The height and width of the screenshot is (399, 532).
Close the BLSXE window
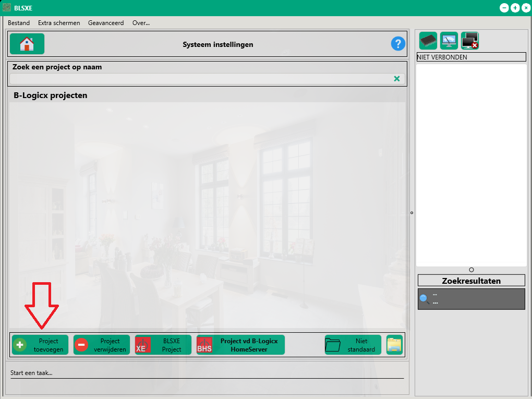pos(526,8)
